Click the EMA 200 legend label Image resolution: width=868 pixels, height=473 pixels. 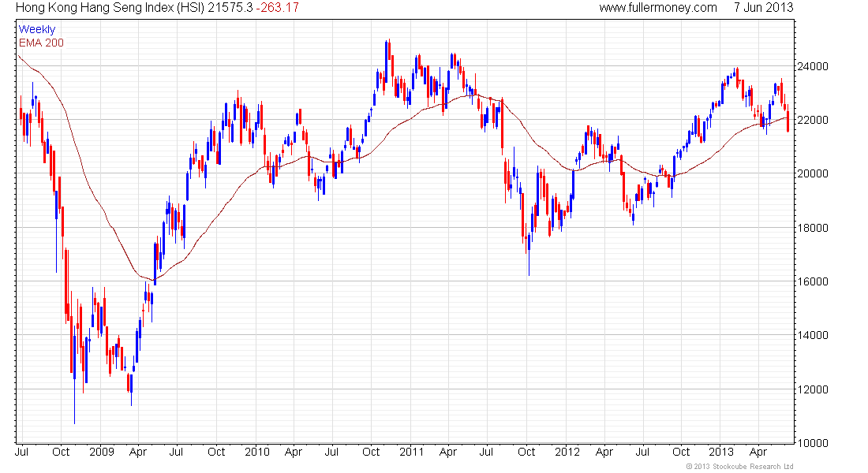pyautogui.click(x=41, y=43)
